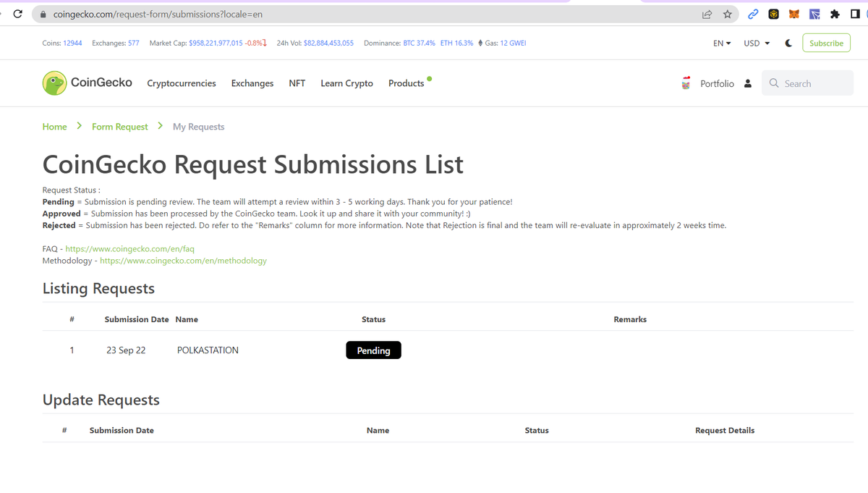Reload the page with the browser refresh icon

[18, 14]
